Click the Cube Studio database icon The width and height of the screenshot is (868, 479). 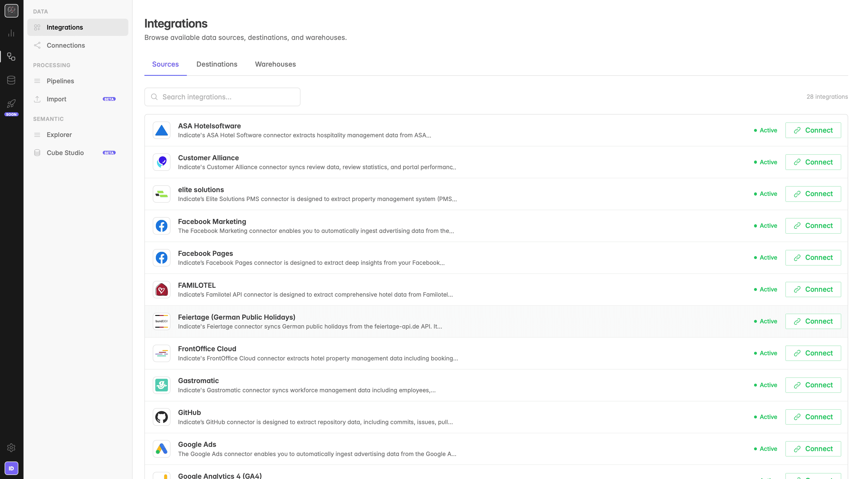(x=37, y=153)
